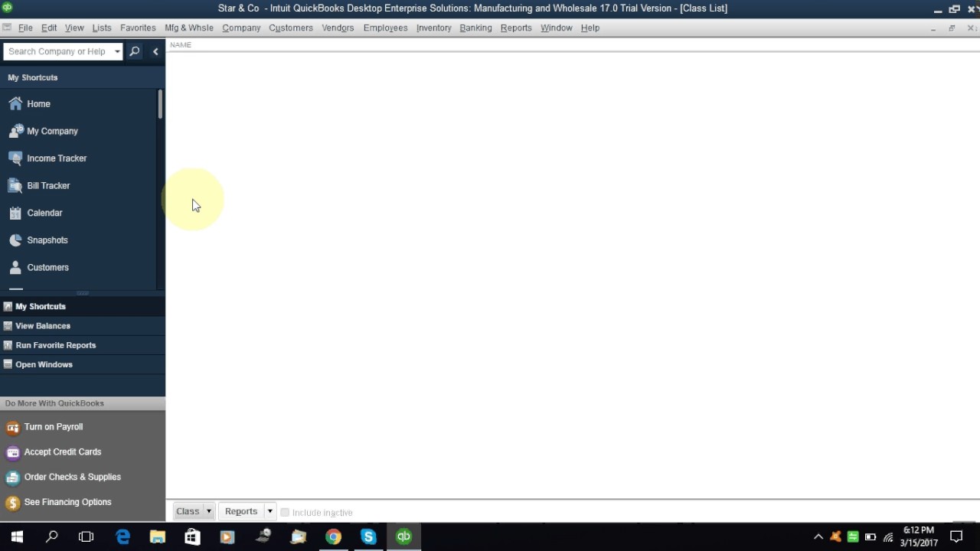This screenshot has width=980, height=551.
Task: Launch Microsoft Edge from taskbar
Action: [x=122, y=537]
